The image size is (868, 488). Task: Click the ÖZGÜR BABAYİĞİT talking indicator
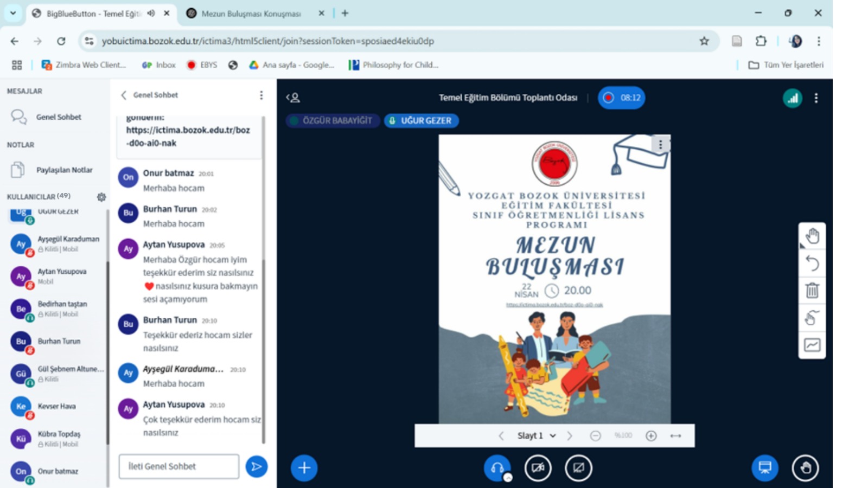click(333, 120)
